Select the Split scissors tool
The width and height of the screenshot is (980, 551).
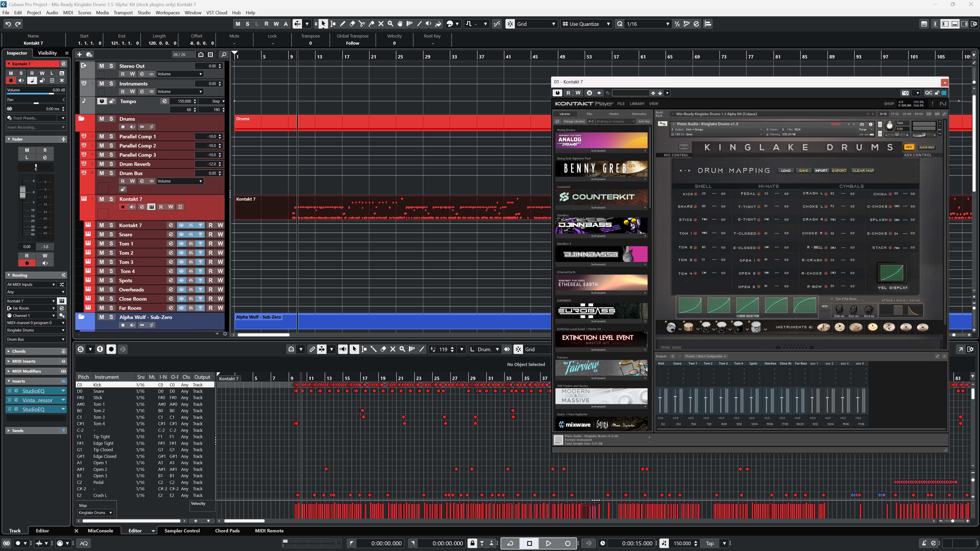(x=362, y=23)
